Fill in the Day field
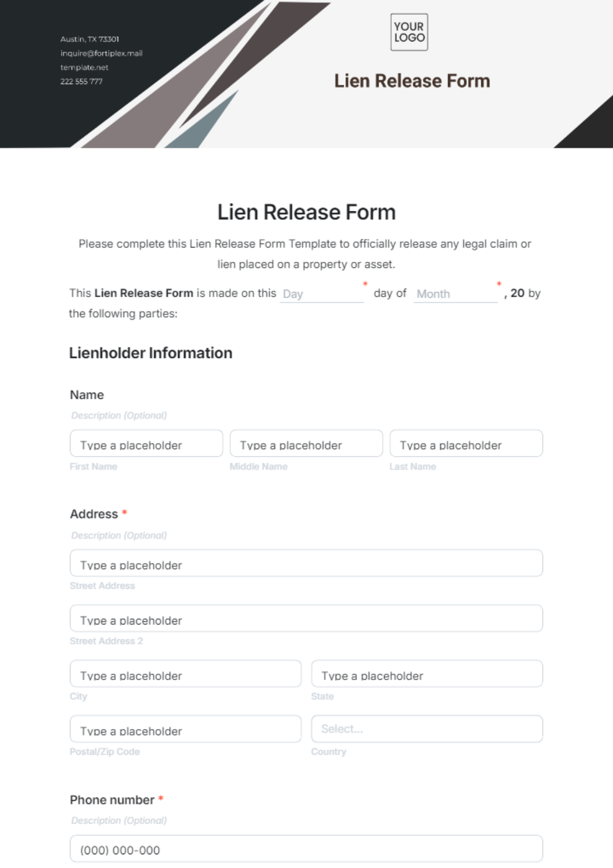Viewport: 613px width, 868px height. (322, 294)
